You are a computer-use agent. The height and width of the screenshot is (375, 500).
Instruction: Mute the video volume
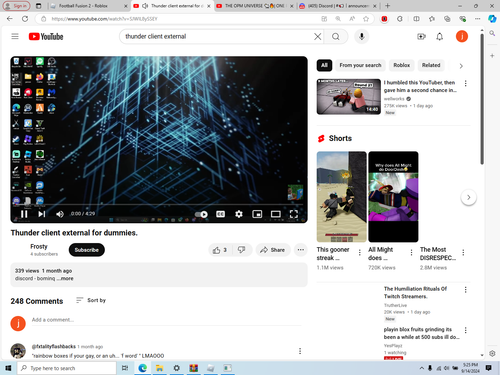(x=60, y=214)
